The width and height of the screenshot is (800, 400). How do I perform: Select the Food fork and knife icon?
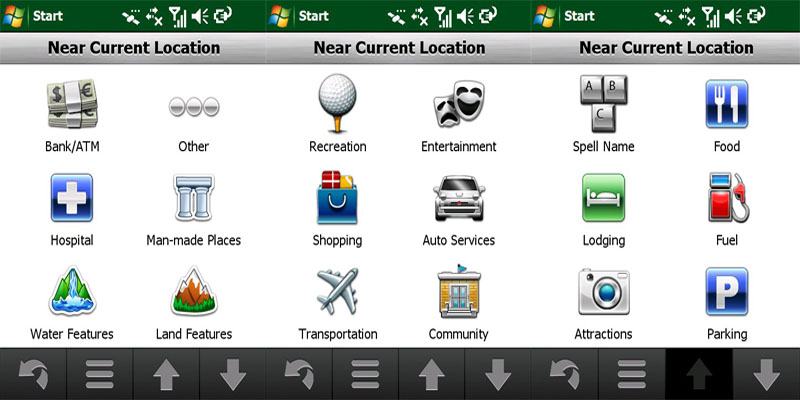click(727, 104)
